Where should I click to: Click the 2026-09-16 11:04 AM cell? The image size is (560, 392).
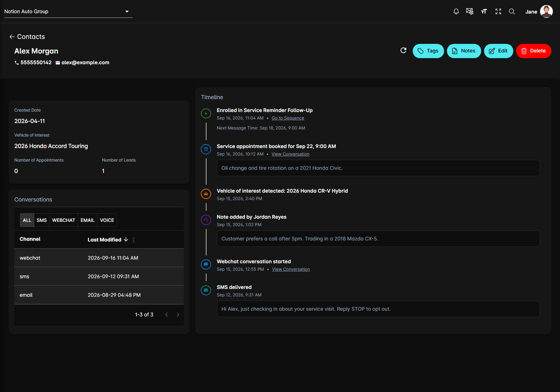coord(113,258)
